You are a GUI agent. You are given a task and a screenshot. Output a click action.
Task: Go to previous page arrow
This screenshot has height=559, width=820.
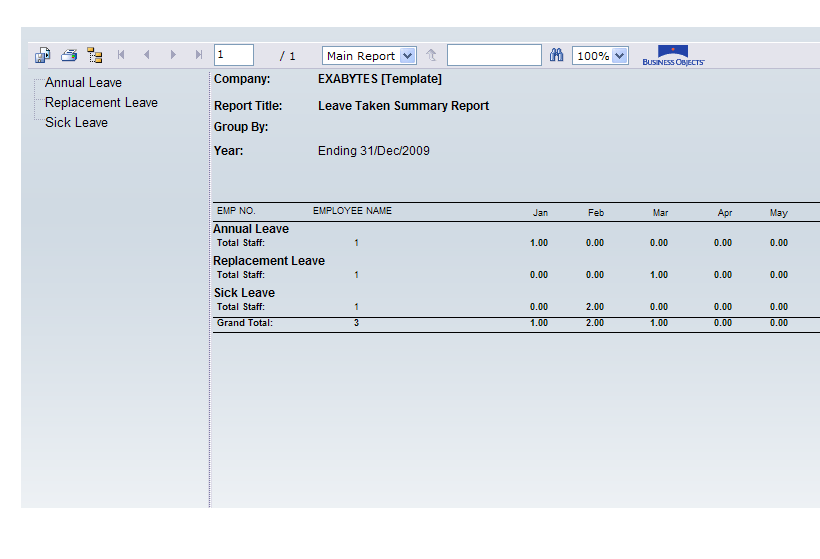[x=146, y=56]
